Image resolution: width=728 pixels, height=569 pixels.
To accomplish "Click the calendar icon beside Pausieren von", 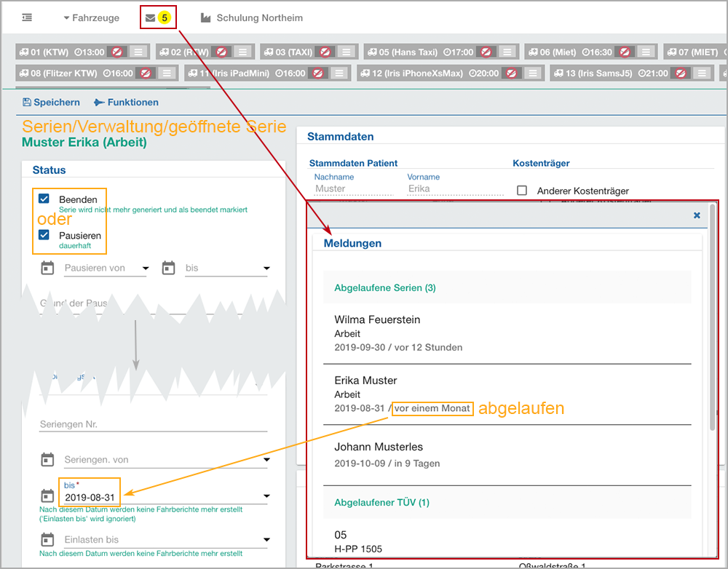I will click(47, 268).
